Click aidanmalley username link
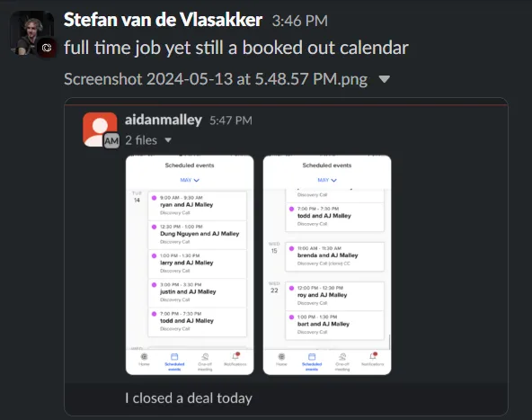Viewport: 532px width, 420px height. [164, 120]
